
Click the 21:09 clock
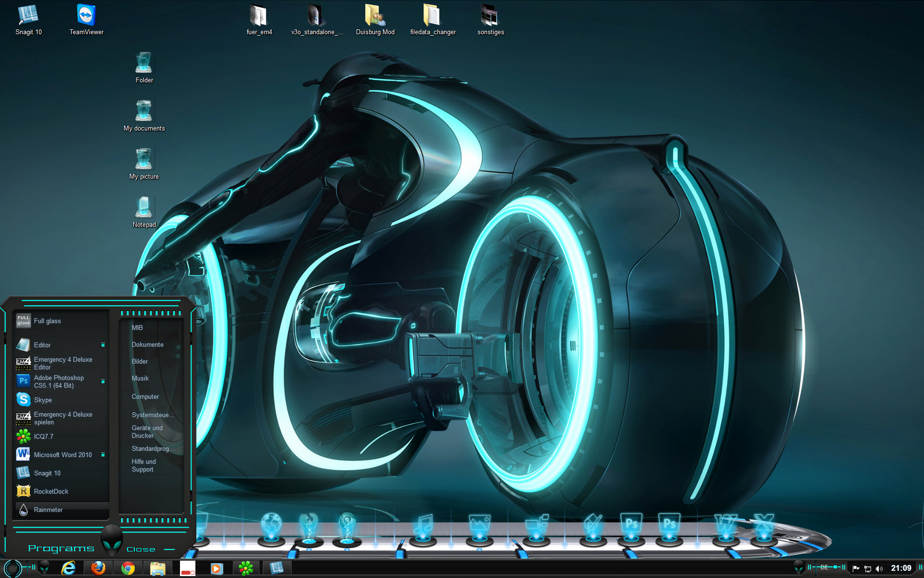(x=901, y=568)
